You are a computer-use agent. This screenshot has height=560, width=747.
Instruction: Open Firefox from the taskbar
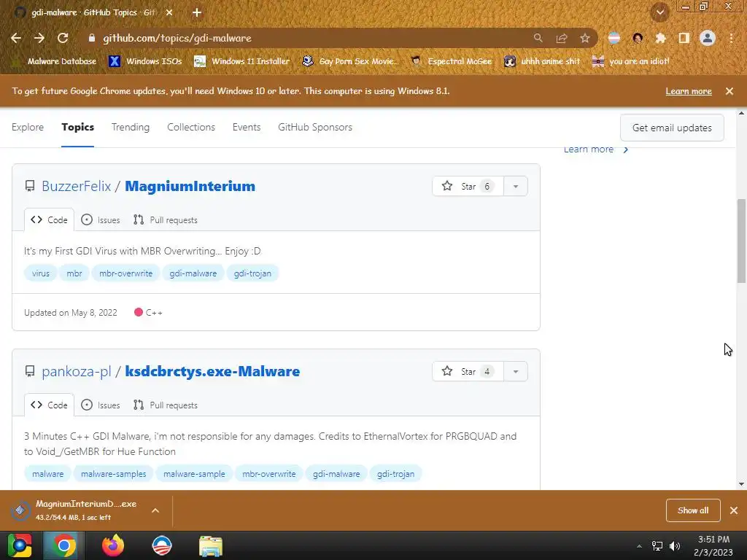point(113,545)
